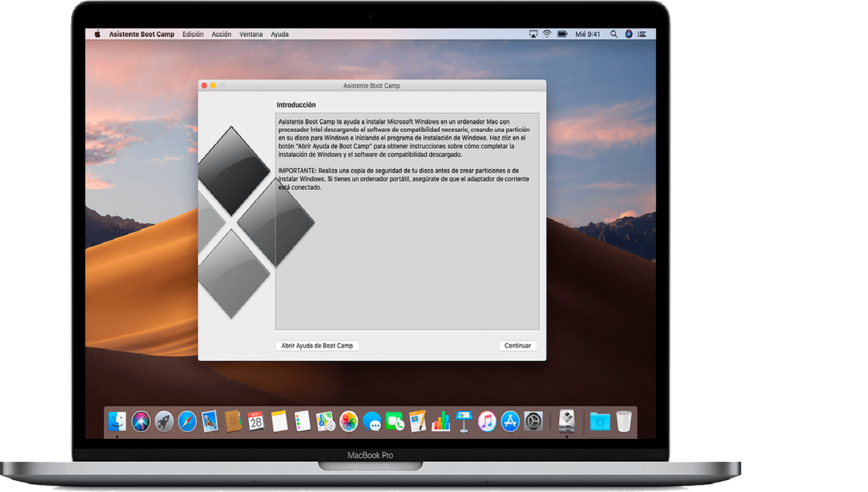The image size is (868, 492).
Task: Open the Ventana menu
Action: 251,34
